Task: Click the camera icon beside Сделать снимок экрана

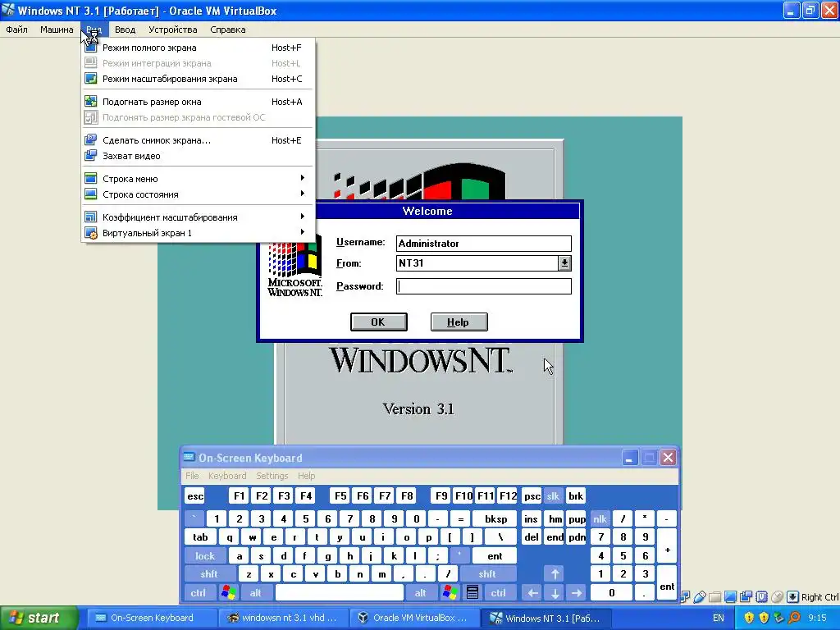Action: point(90,140)
